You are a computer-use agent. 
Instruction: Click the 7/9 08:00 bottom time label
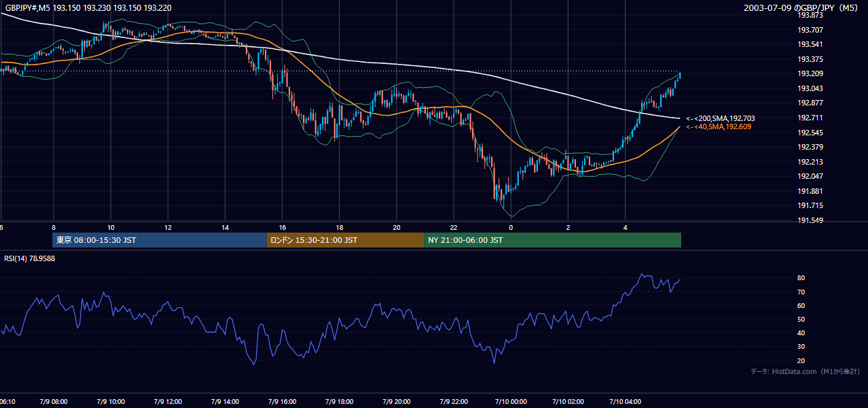(54, 402)
